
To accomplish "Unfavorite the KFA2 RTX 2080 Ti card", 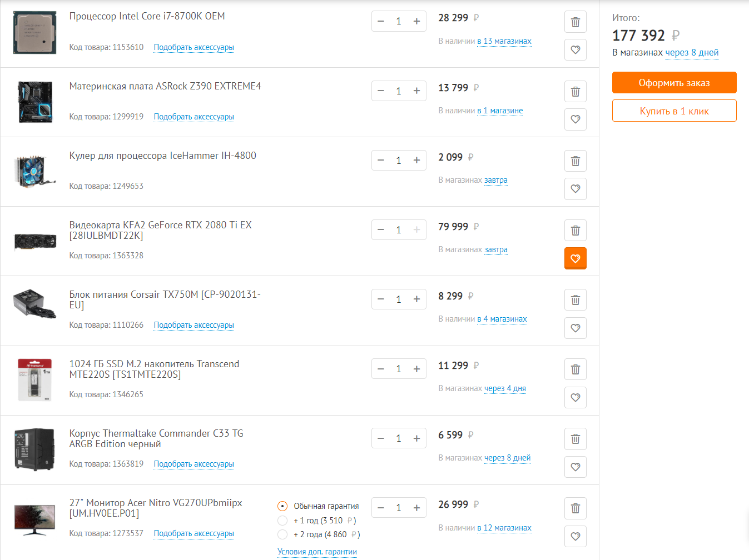I will click(576, 258).
